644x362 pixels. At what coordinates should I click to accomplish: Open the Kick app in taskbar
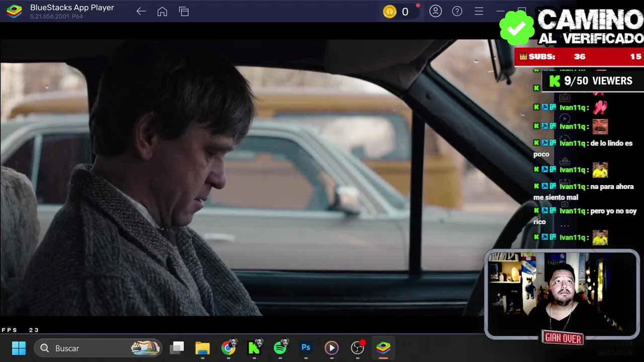(255, 347)
